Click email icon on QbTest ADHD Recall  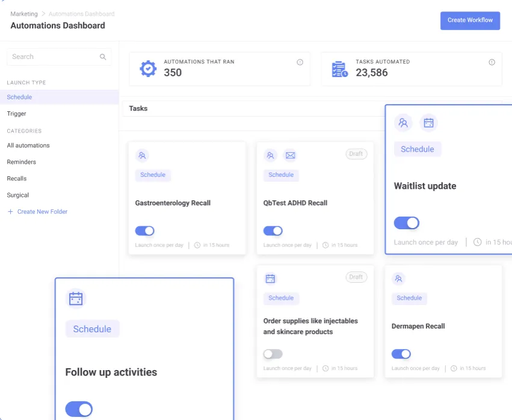coord(290,155)
